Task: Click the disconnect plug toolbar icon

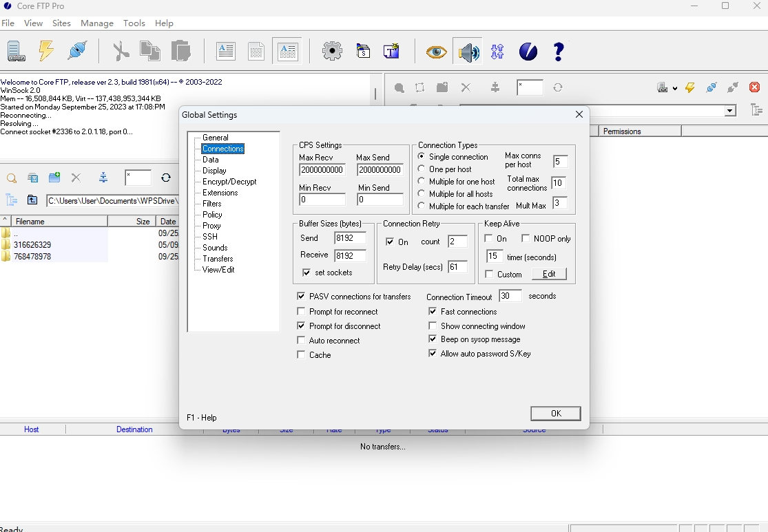Action: click(76, 50)
